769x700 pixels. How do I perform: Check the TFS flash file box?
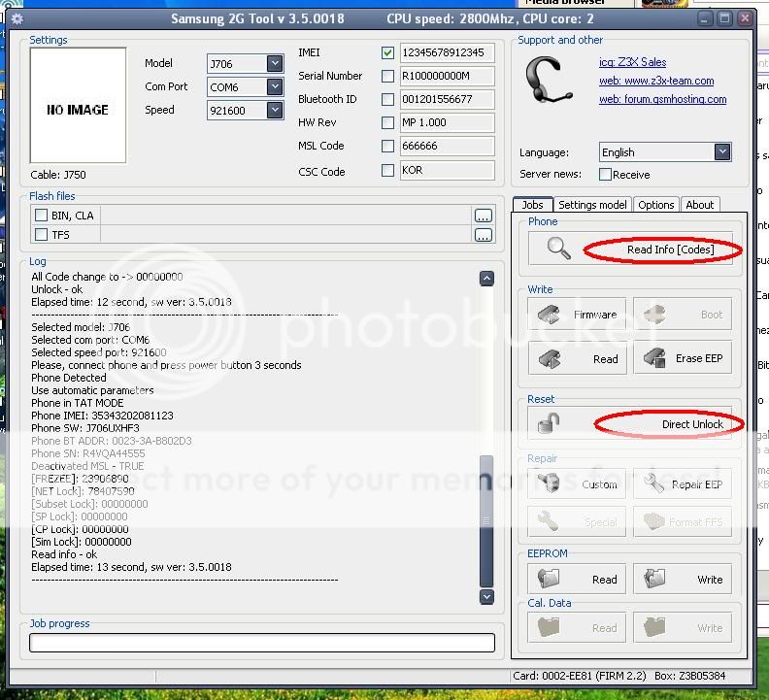41,235
